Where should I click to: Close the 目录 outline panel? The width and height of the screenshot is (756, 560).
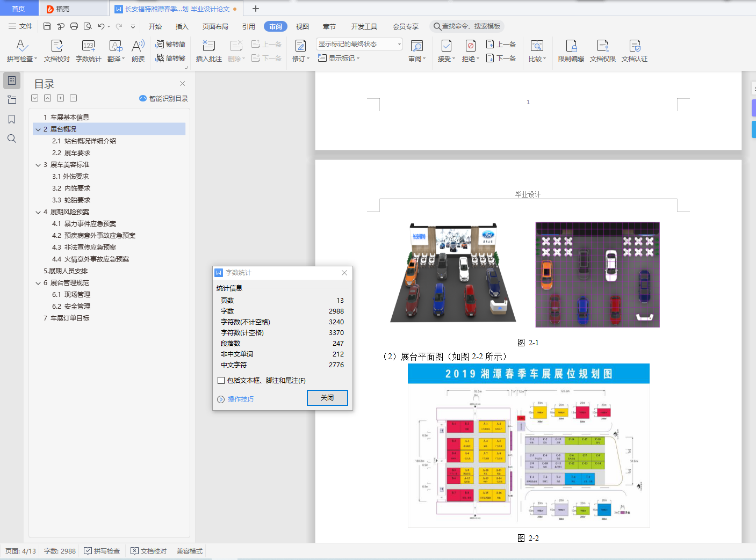click(x=183, y=84)
